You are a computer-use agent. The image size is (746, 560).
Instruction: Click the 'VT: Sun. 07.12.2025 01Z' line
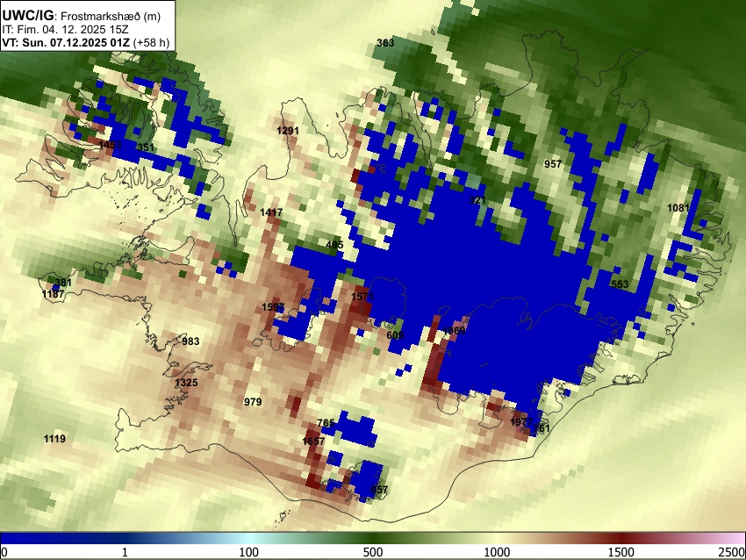click(66, 42)
